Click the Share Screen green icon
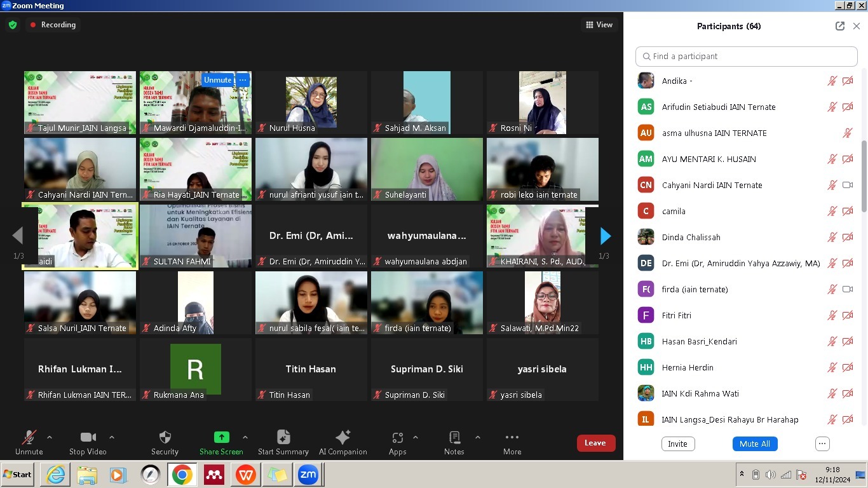This screenshot has width=868, height=488. click(221, 438)
